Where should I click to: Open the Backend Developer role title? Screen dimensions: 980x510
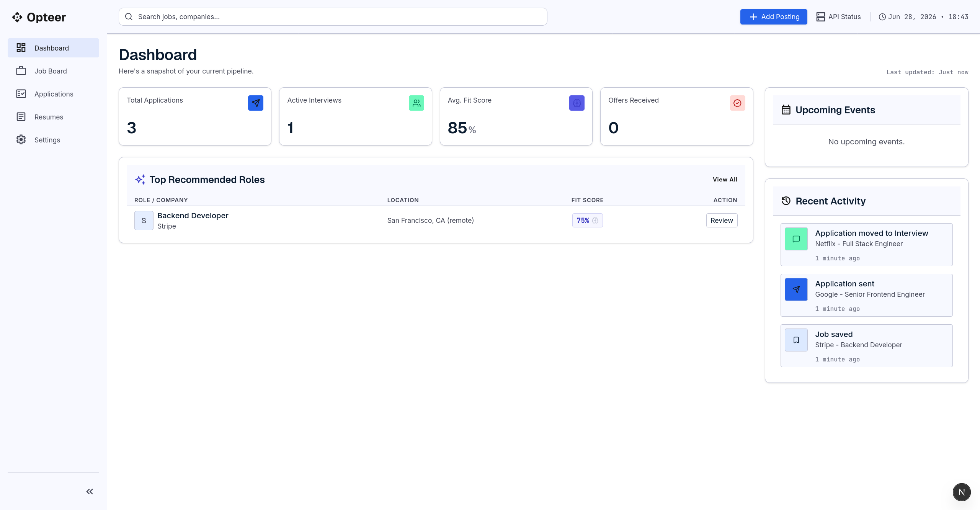[x=193, y=216]
